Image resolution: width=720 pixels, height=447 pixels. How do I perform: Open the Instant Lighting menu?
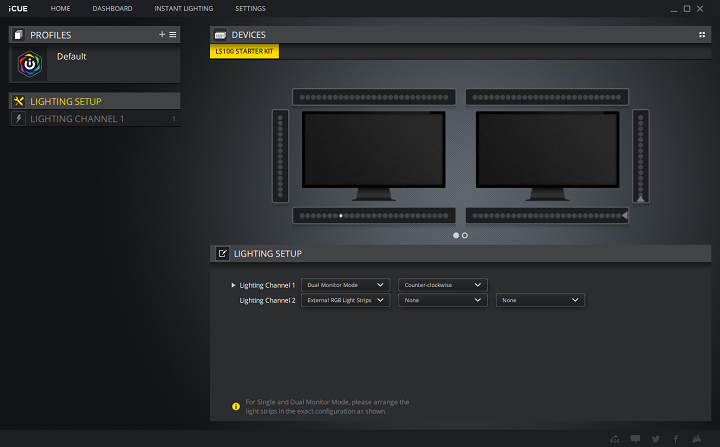[183, 8]
